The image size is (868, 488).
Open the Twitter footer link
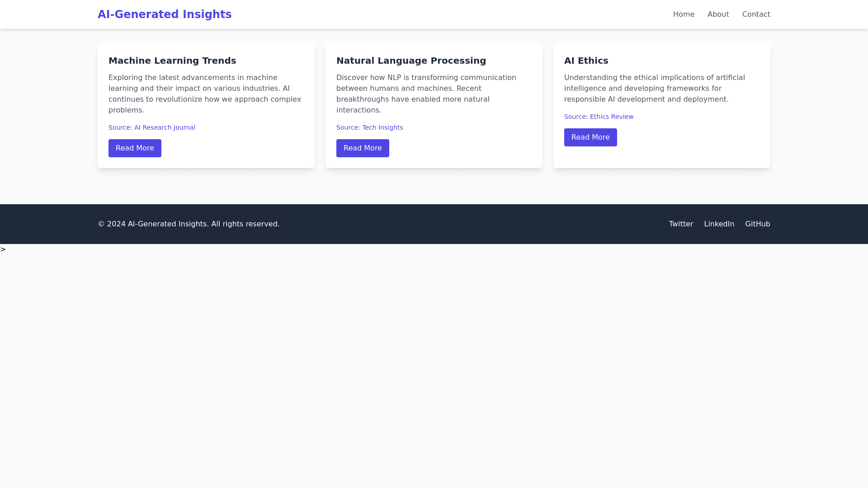[x=681, y=224]
